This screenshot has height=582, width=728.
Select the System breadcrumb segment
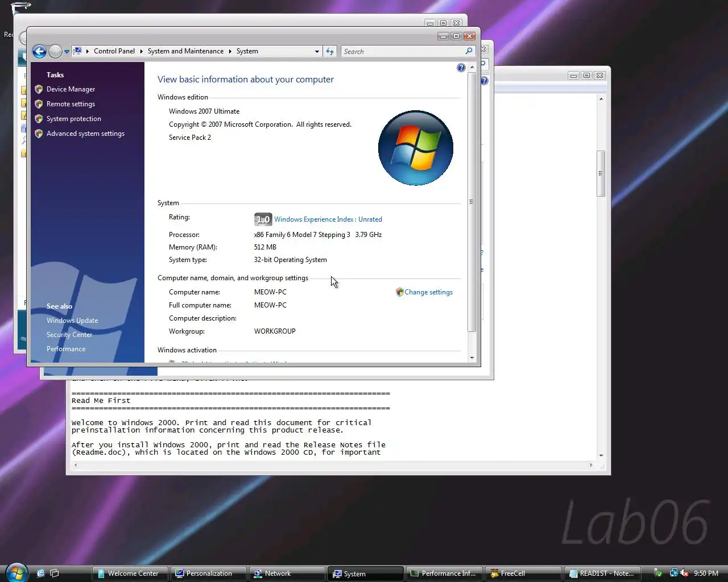tap(247, 51)
